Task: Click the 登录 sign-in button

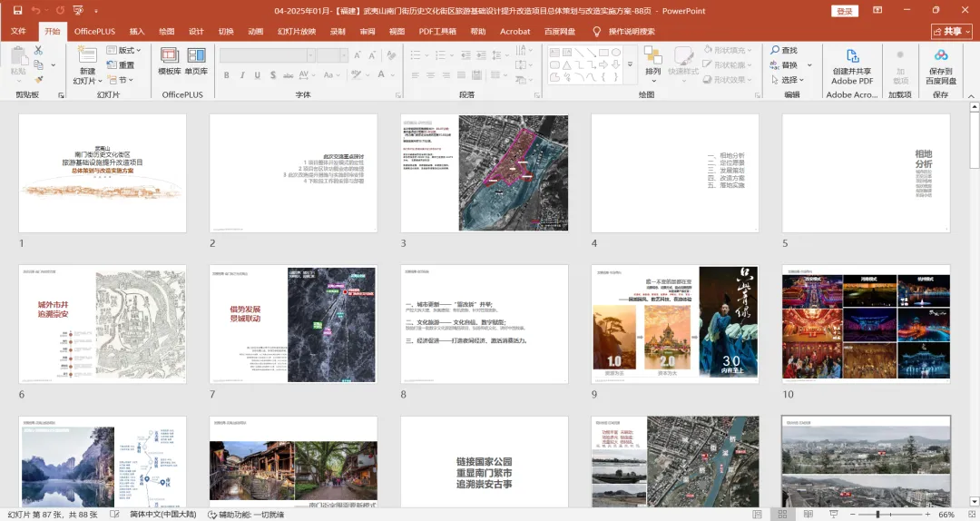Action: tap(845, 11)
